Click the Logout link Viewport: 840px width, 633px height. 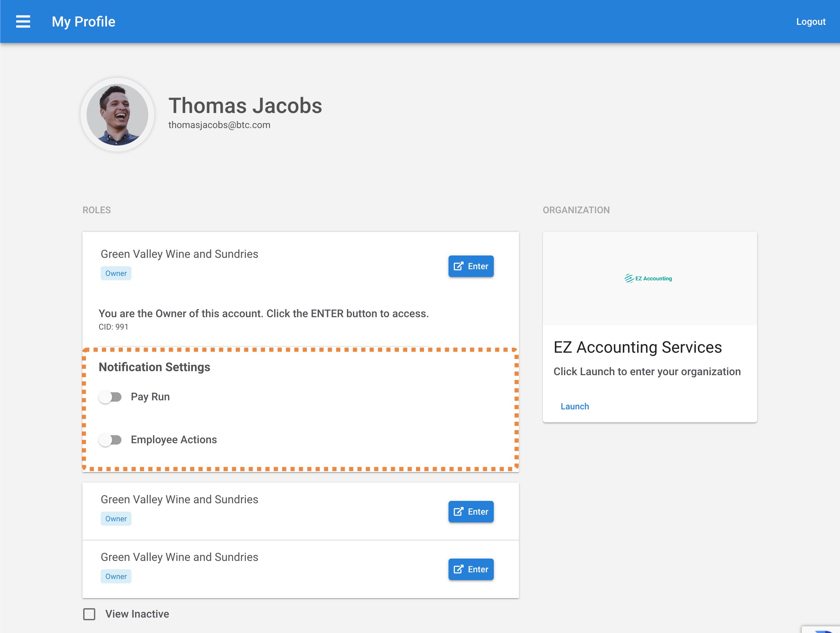tap(811, 22)
